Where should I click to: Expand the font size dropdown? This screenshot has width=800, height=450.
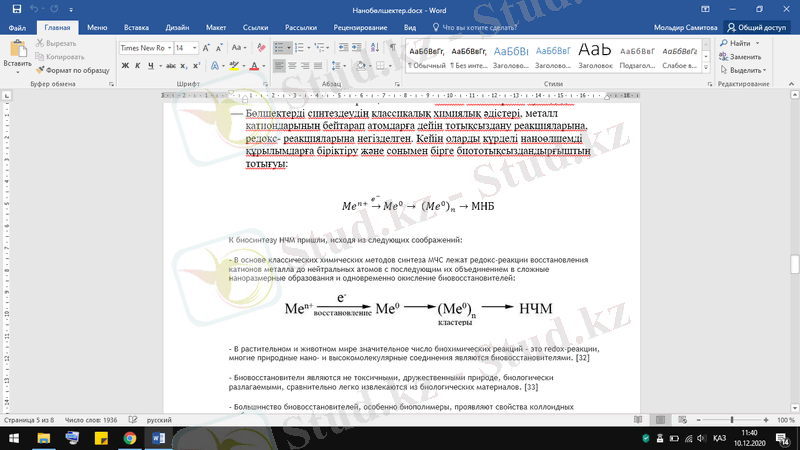pyautogui.click(x=194, y=47)
